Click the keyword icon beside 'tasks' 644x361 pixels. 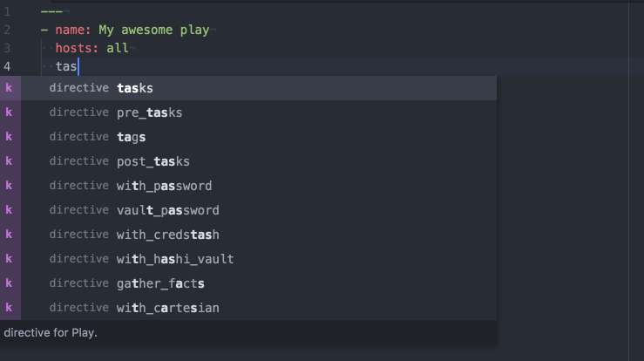click(x=10, y=88)
